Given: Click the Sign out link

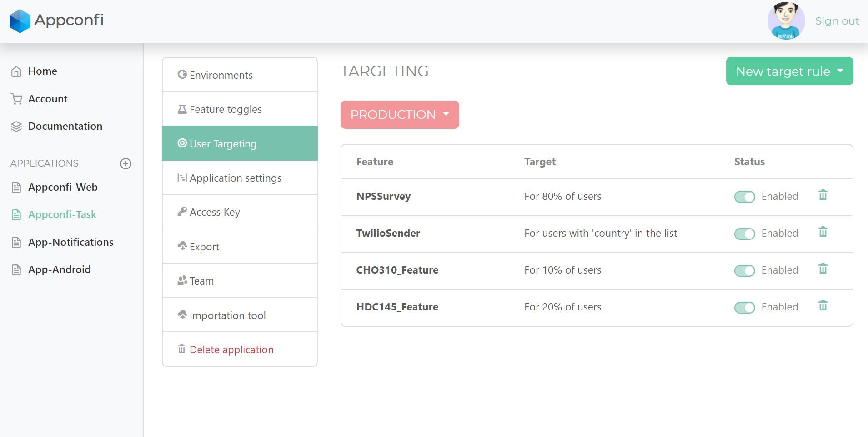Looking at the screenshot, I should pos(837,21).
